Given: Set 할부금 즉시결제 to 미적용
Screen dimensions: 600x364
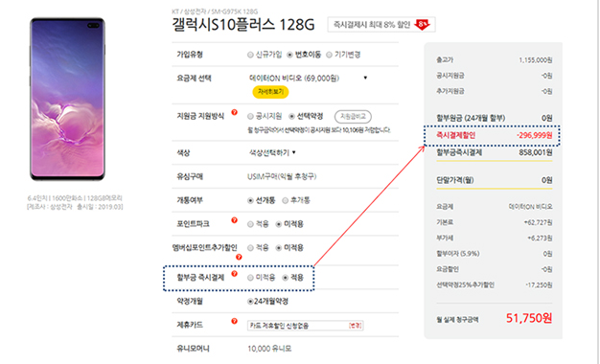Looking at the screenshot, I should tap(250, 278).
